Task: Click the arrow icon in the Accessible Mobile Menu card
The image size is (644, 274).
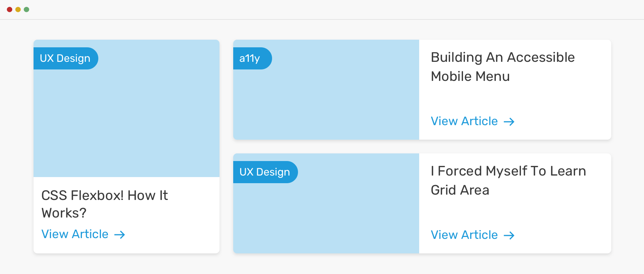Action: 509,122
